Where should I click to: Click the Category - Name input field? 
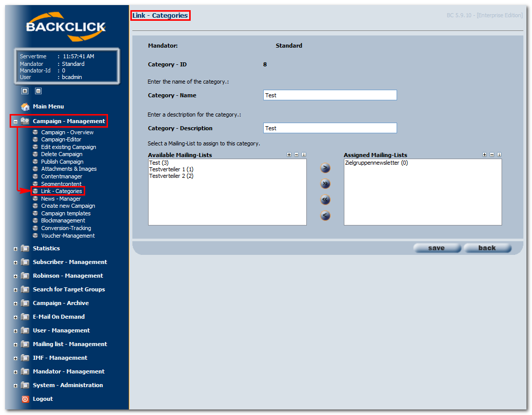tap(330, 95)
